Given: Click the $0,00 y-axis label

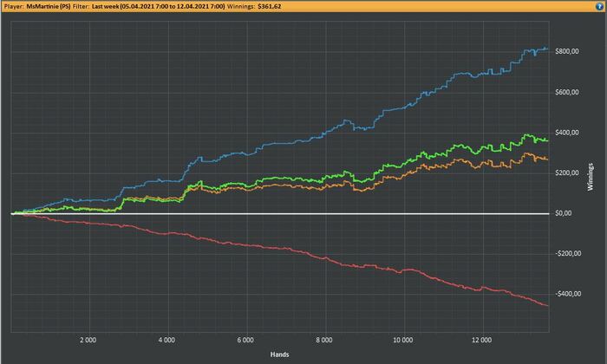Looking at the screenshot, I should click(x=564, y=213).
